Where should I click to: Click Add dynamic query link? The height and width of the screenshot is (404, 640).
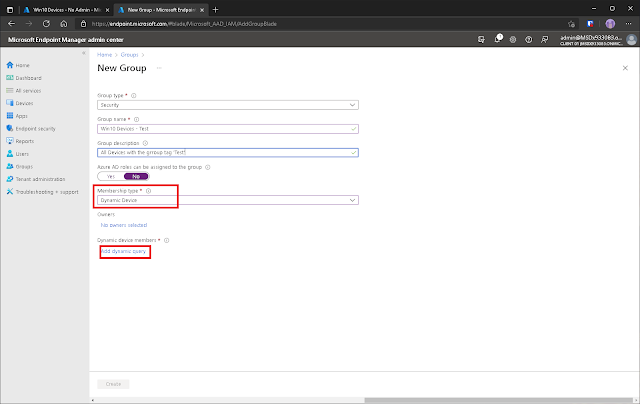123,251
